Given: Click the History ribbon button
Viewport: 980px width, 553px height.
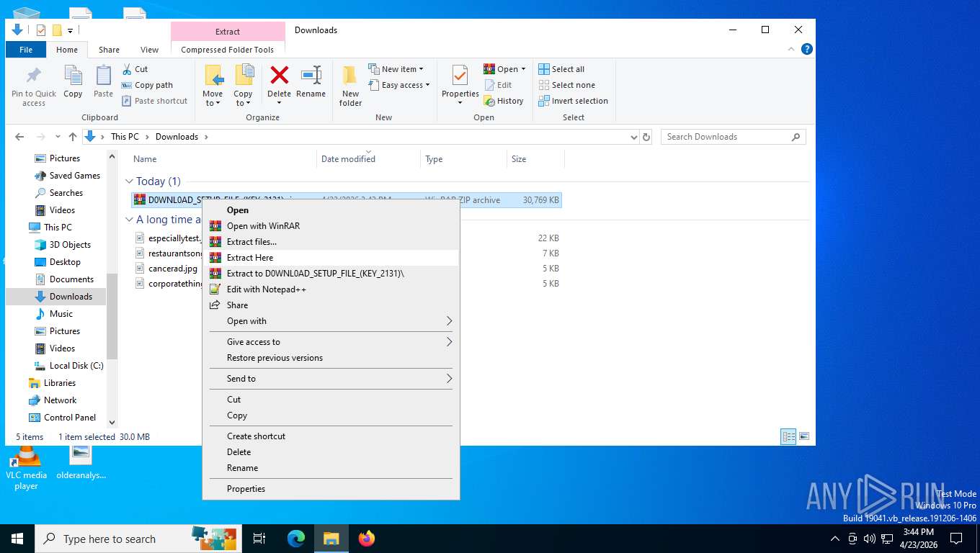Looking at the screenshot, I should (504, 101).
